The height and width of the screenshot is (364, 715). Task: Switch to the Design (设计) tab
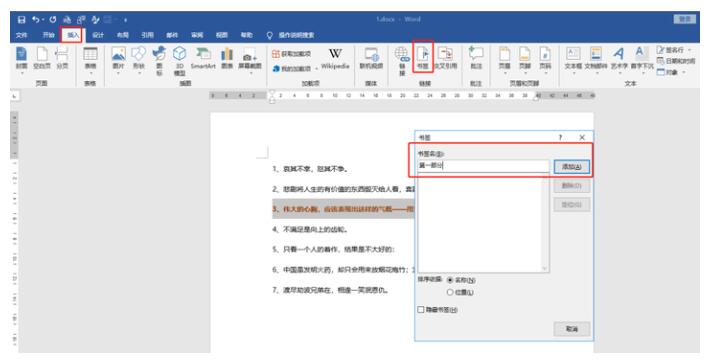[98, 35]
